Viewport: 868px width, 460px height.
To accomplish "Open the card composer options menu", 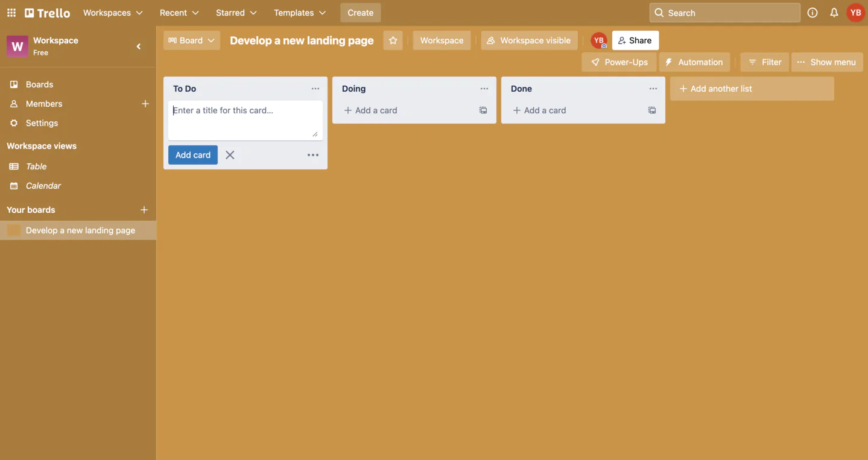I will click(312, 154).
